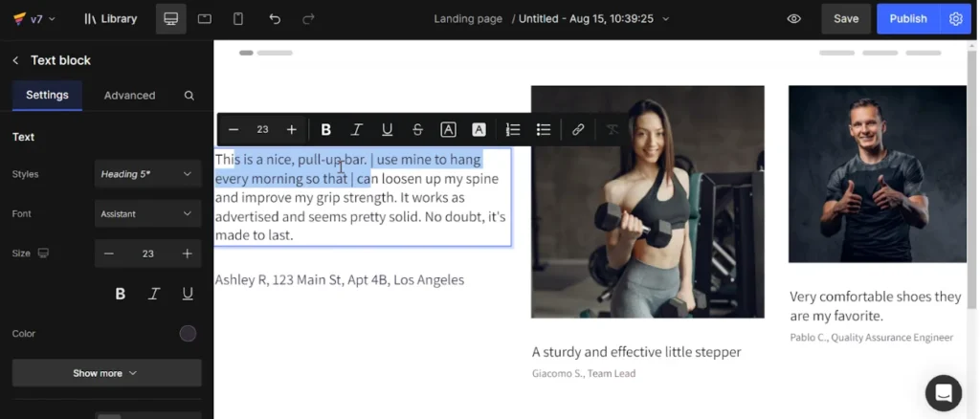This screenshot has width=980, height=419.
Task: Undo the last change
Action: [x=275, y=19]
